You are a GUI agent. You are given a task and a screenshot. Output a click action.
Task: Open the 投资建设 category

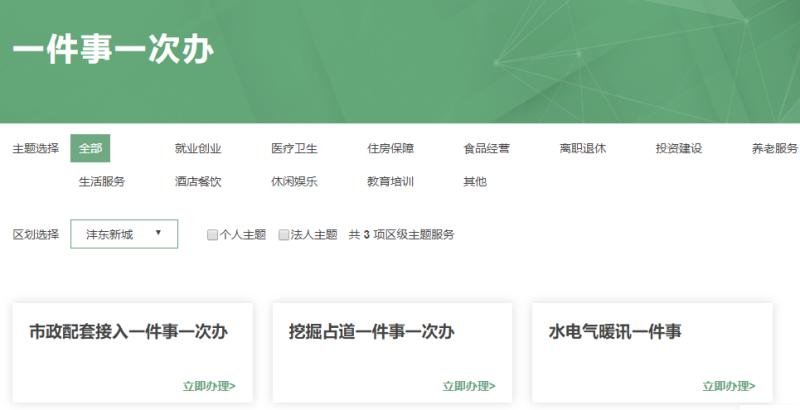[x=678, y=149]
